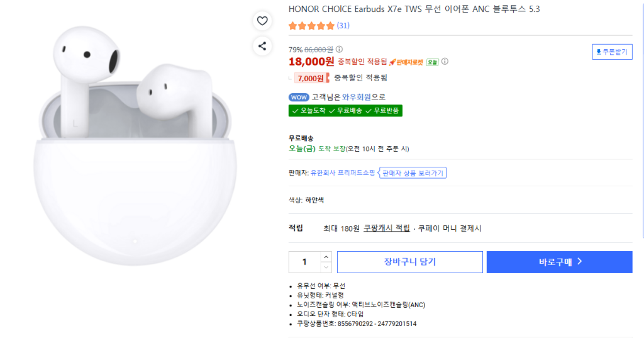Download coupon via 쿠폰받기 button

point(612,52)
